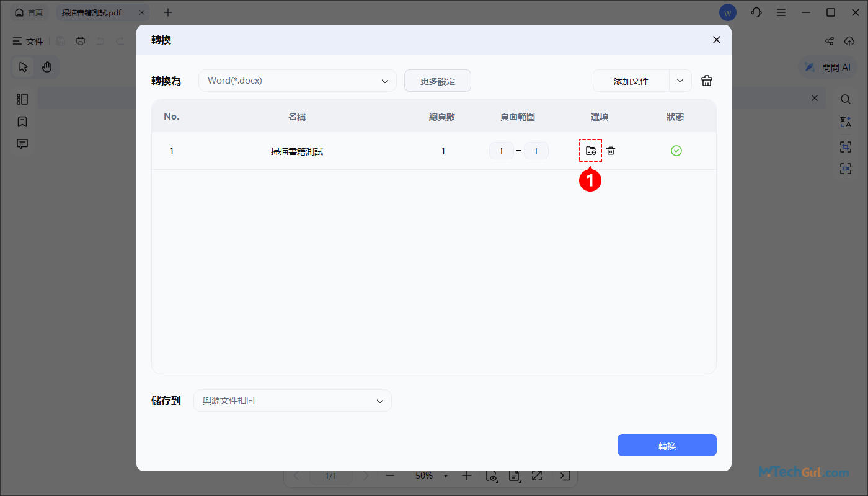The image size is (868, 496).
Task: Open the 文件 menu
Action: pos(28,41)
